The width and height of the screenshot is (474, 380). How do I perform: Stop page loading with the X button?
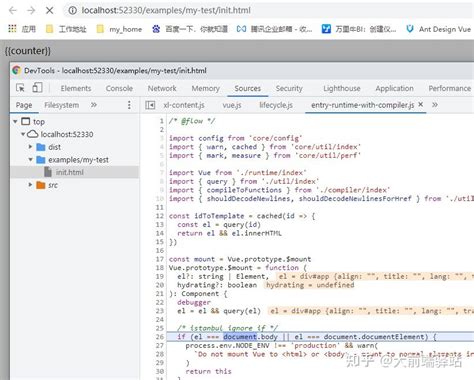tap(50, 10)
